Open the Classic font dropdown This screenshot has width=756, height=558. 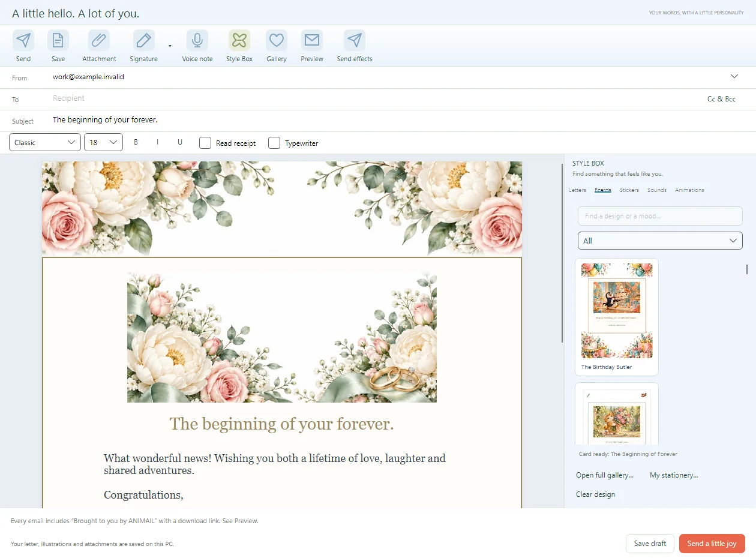point(45,142)
